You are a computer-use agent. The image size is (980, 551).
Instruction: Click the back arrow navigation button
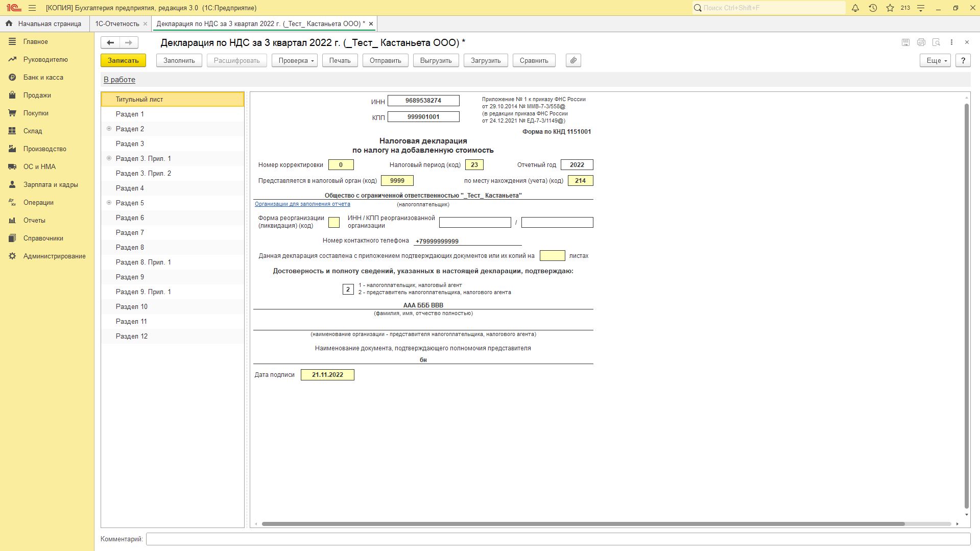pyautogui.click(x=110, y=42)
